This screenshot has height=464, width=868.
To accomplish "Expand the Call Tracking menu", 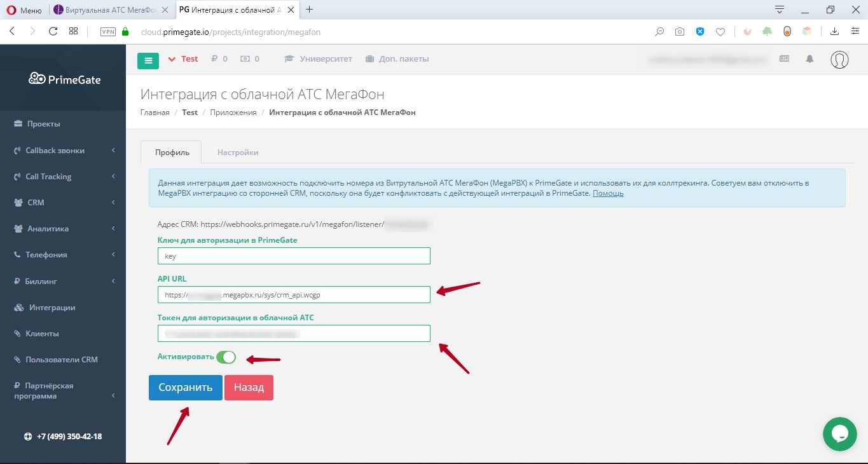I will point(63,177).
